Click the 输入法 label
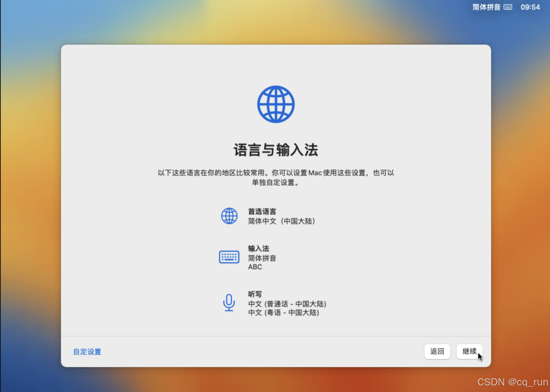The image size is (550, 392). (258, 249)
